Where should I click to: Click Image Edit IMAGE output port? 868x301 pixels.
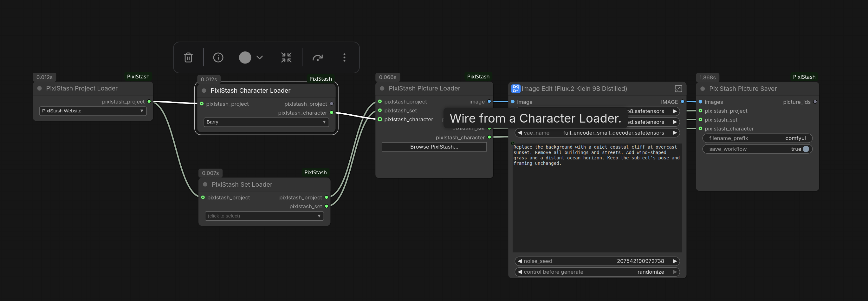coord(682,102)
